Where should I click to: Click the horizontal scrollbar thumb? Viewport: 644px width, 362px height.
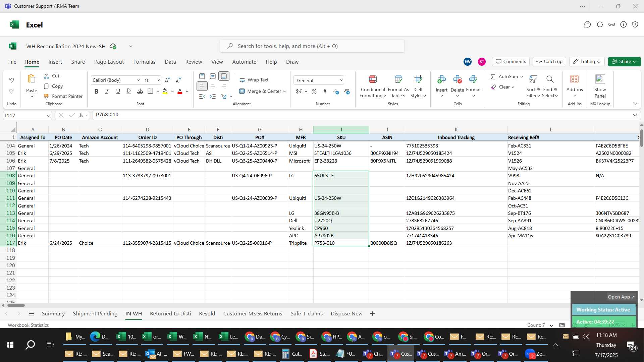click(x=16, y=305)
